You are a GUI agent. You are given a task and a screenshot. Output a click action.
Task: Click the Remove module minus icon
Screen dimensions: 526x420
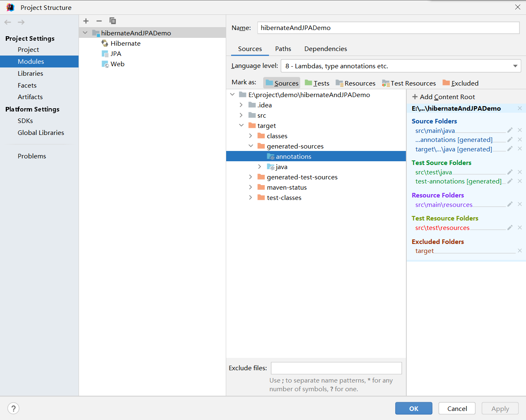coord(99,21)
